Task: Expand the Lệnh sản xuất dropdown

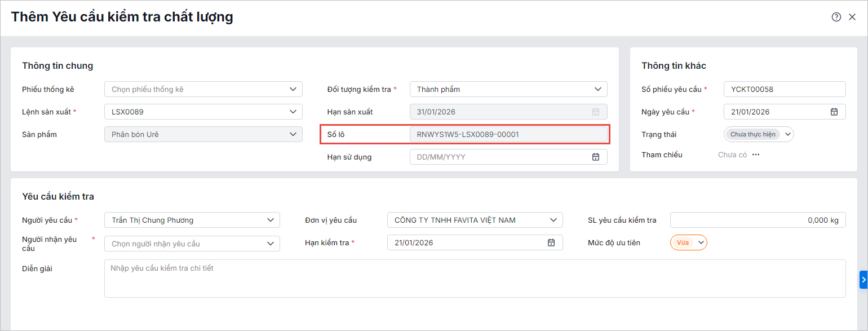Action: (x=293, y=112)
